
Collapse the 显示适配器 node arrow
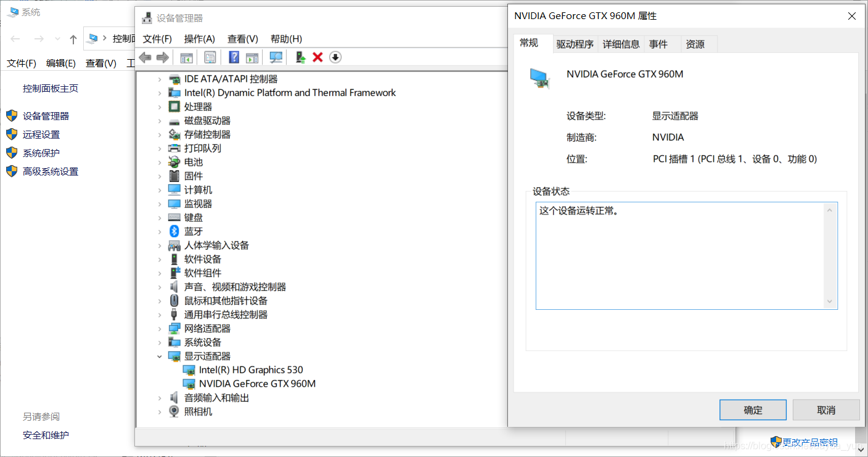[160, 356]
